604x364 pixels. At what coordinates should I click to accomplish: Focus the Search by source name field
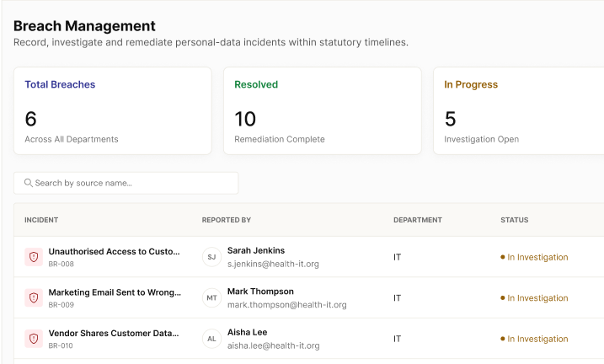tap(126, 183)
